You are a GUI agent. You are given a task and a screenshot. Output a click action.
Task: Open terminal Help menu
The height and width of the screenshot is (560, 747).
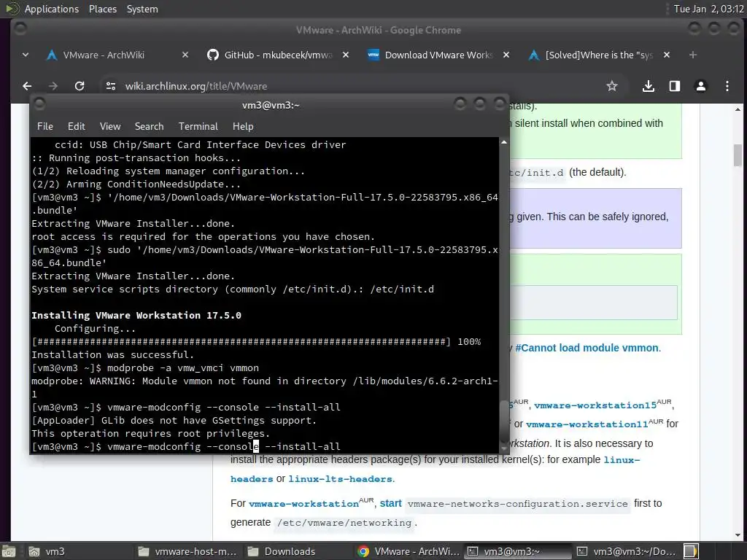(x=243, y=126)
